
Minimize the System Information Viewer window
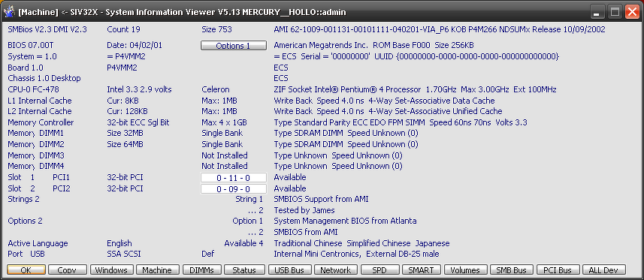tap(597, 12)
